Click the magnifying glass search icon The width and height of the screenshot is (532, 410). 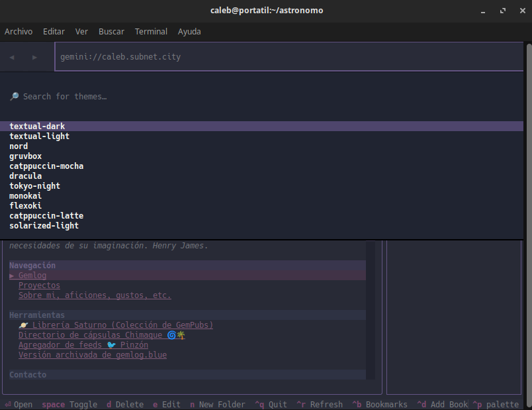14,97
